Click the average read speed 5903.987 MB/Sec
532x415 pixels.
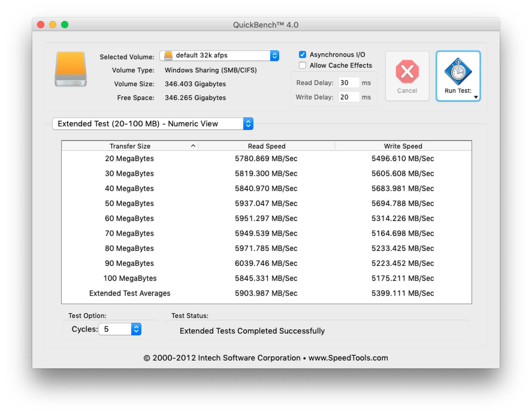266,293
